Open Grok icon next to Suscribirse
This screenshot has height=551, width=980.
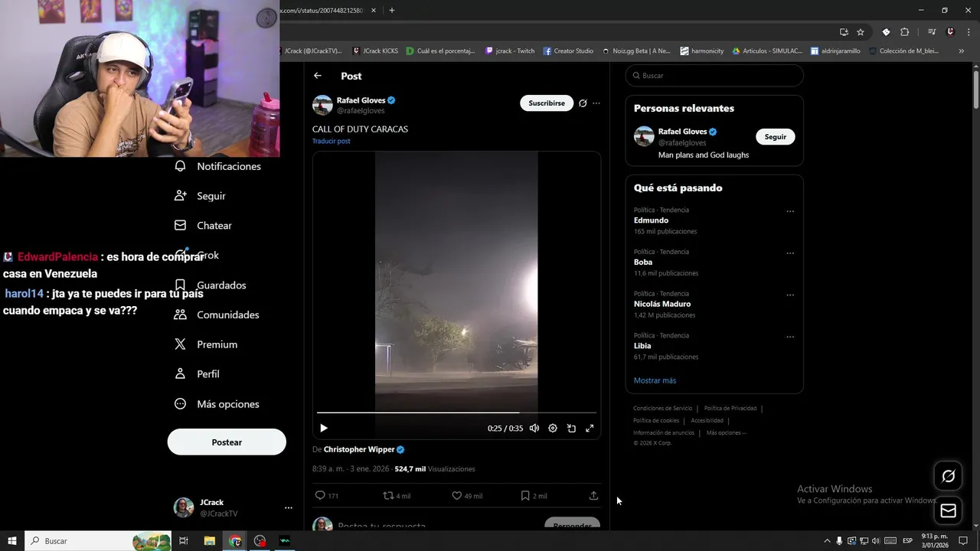point(583,103)
